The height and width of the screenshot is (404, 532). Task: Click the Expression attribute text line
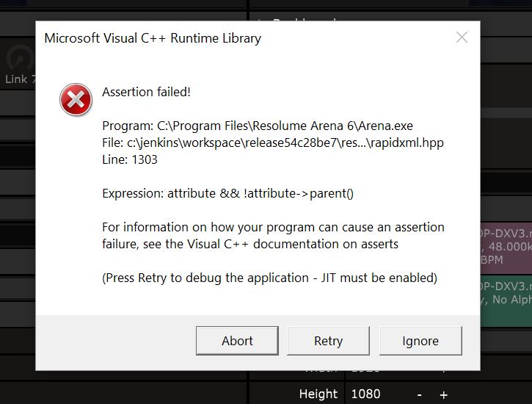[x=227, y=194]
